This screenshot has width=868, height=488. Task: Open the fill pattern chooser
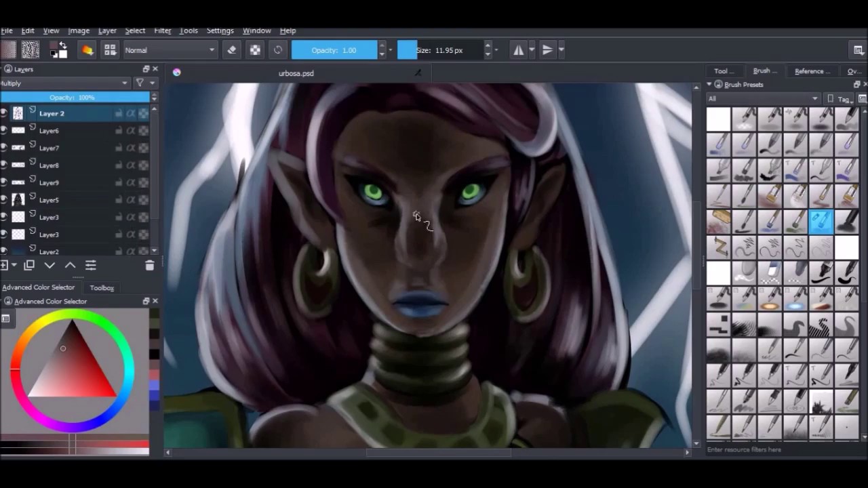31,49
